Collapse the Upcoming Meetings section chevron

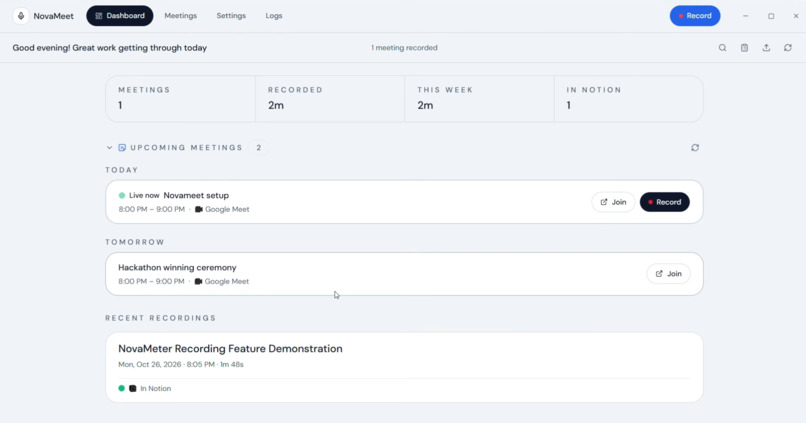coord(109,148)
